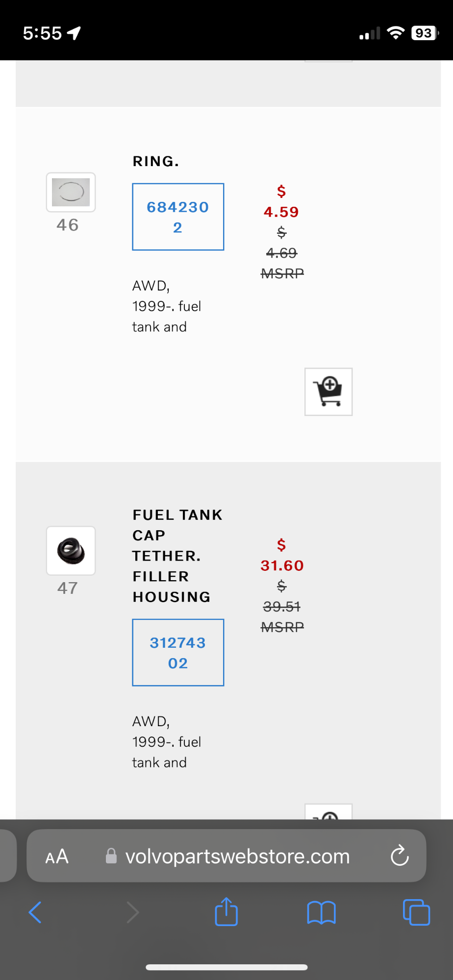453x980 pixels.
Task: Tap the forward navigation arrow
Action: point(132,912)
